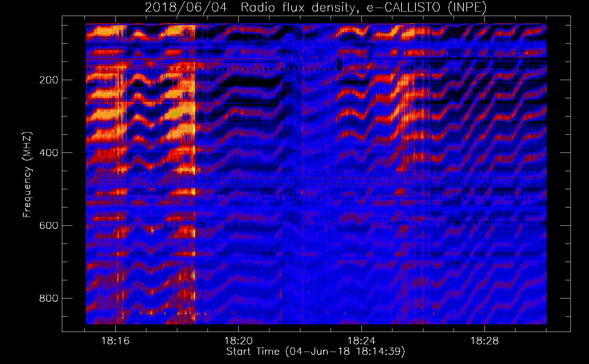The width and height of the screenshot is (589, 364).
Task: Click the "Frequency (MHZ)" axis label
Action: coord(27,174)
